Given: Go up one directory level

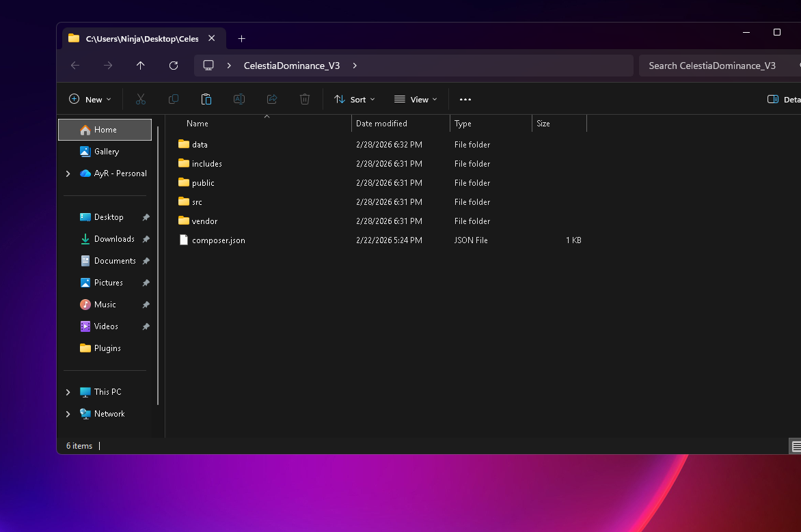Looking at the screenshot, I should pyautogui.click(x=141, y=66).
